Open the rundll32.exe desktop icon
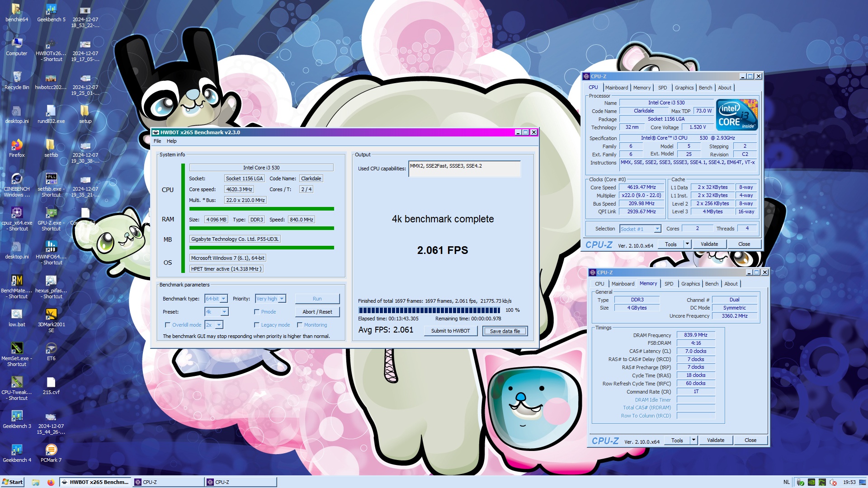This screenshot has width=868, height=488. (x=51, y=114)
